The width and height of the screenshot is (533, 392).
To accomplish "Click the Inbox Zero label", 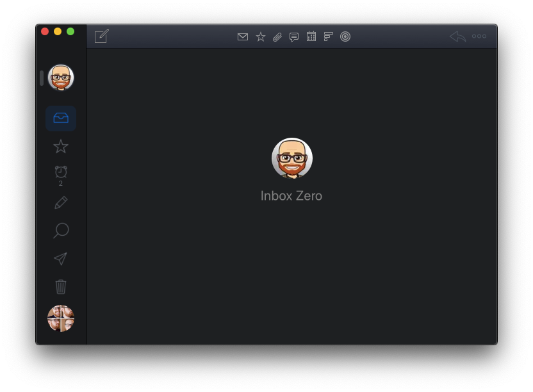I will [x=291, y=196].
